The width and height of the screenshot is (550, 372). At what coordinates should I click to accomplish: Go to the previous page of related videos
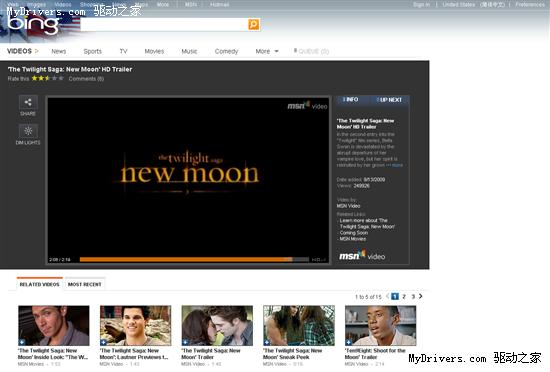(x=388, y=296)
